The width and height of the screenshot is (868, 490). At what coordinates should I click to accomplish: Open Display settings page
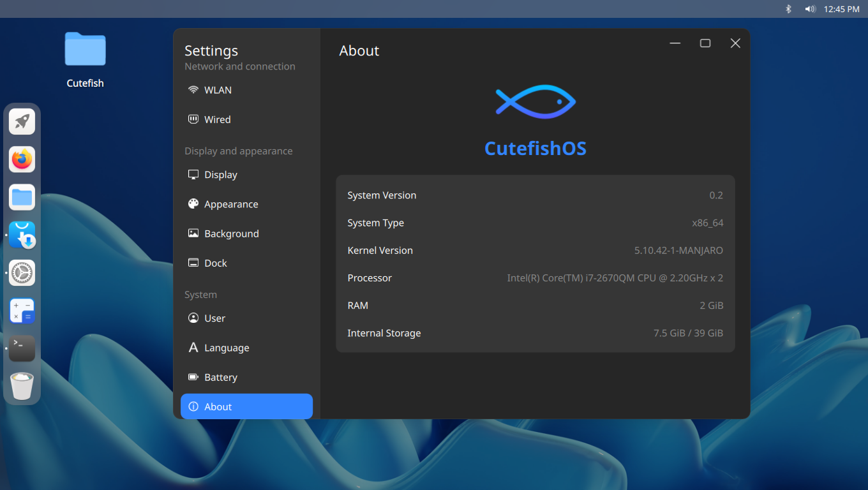pos(246,175)
